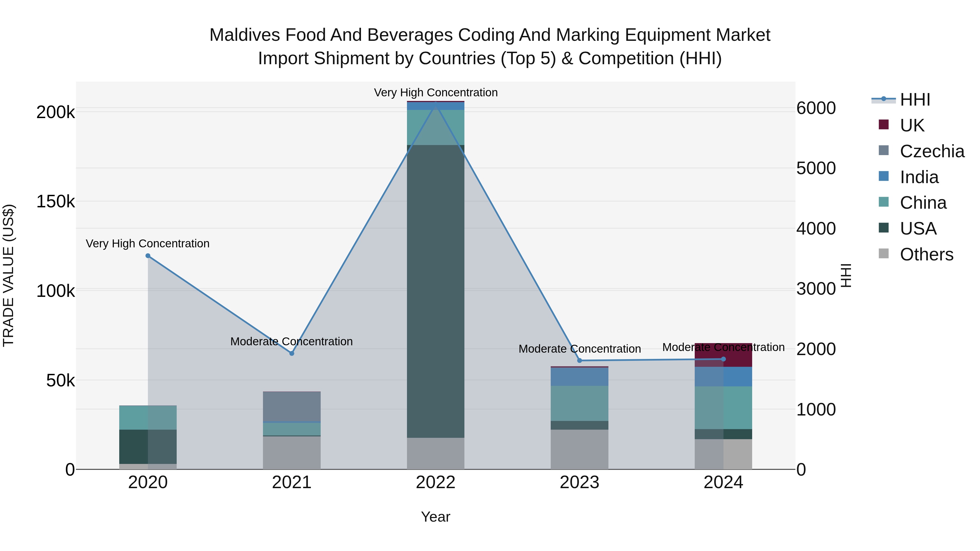Click the Czechia segment of 2021 bar
Screen dimensions: 980x551
tap(292, 407)
